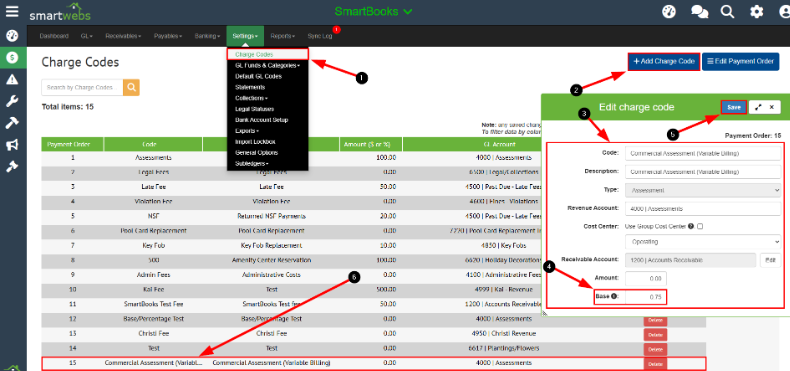Open the Banking nav dropdown
The image size is (790, 371).
(x=207, y=36)
